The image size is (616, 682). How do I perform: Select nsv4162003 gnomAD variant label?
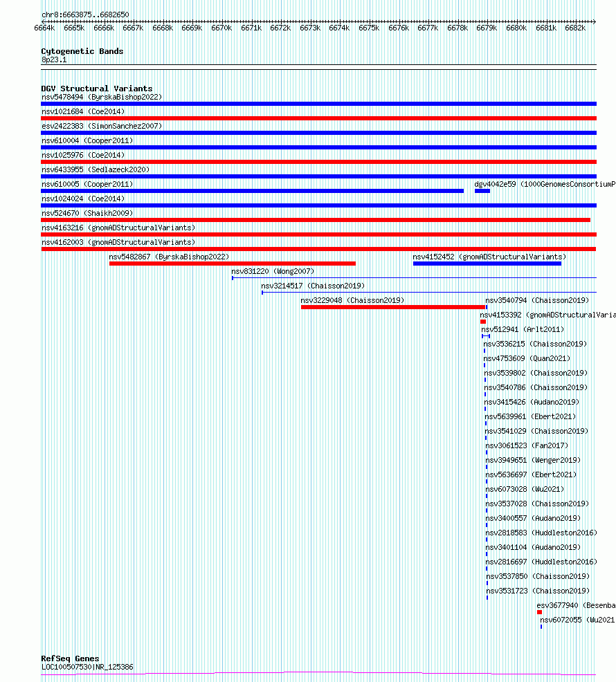(x=118, y=242)
